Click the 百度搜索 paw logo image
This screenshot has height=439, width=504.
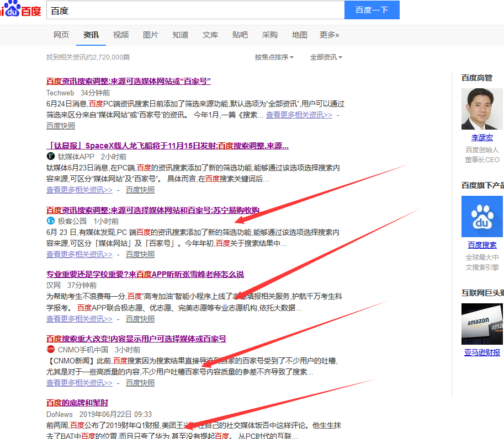(x=482, y=217)
